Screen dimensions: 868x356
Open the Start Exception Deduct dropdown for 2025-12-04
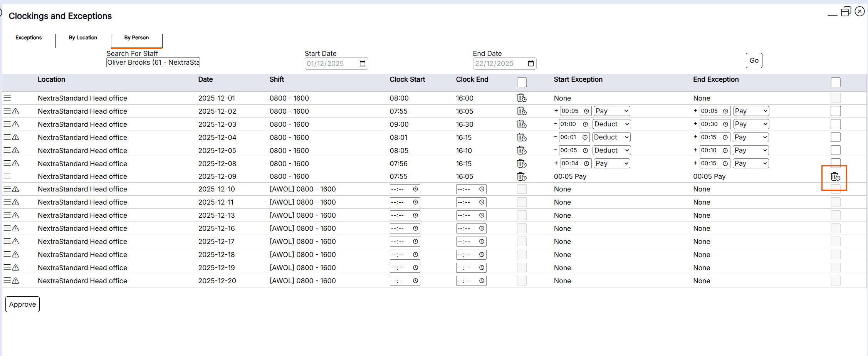tap(611, 137)
